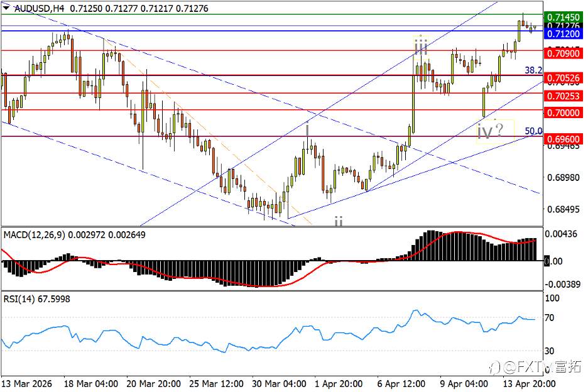The width and height of the screenshot is (588, 392).
Task: Click the MACD(12,26,9) indicator label
Action: [34, 235]
